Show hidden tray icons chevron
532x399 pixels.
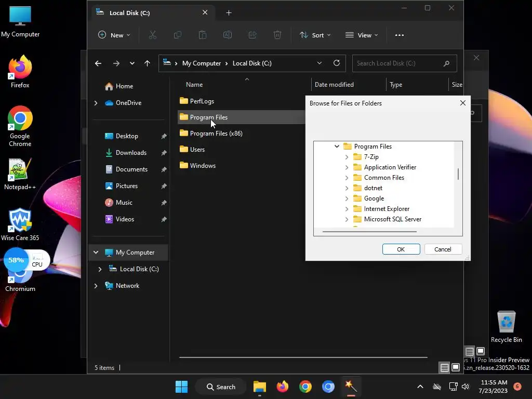click(420, 387)
